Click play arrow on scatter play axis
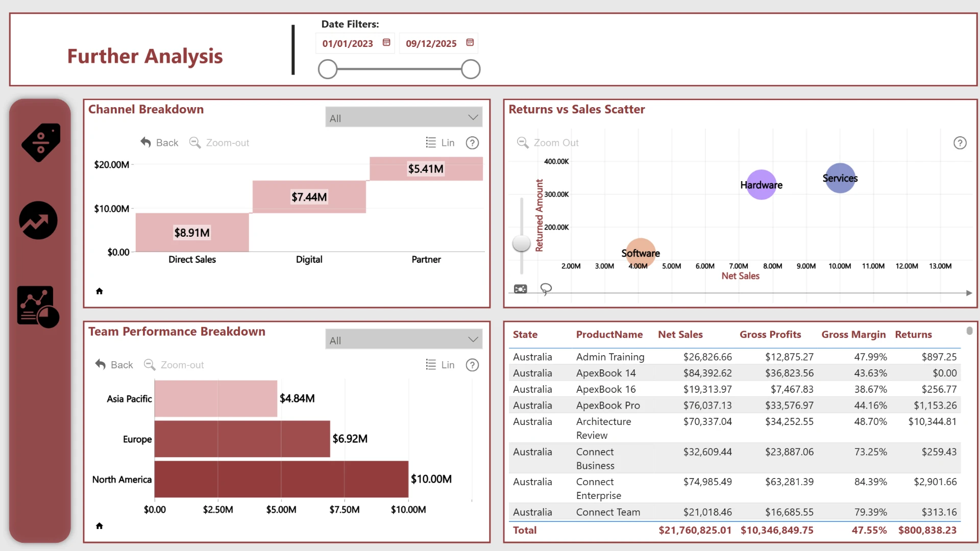Screen dimensions: 980x551 coord(969,293)
